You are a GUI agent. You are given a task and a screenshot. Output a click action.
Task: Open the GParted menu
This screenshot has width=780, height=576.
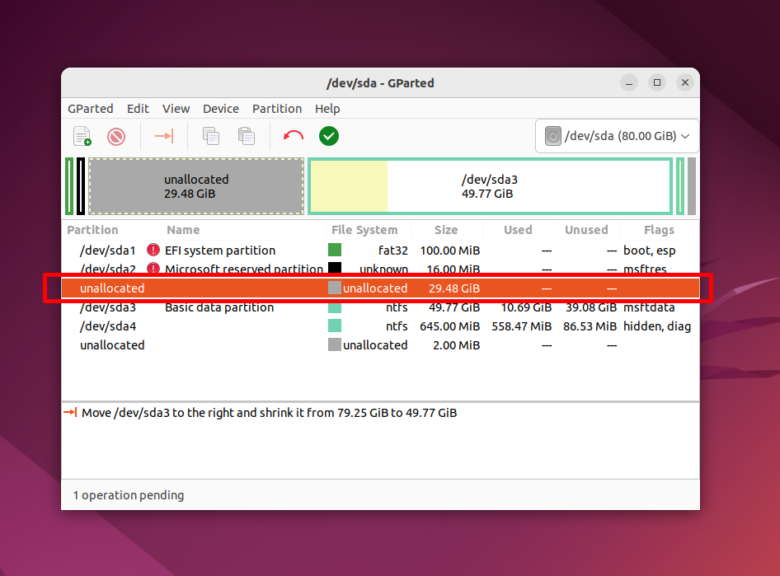pyautogui.click(x=91, y=108)
